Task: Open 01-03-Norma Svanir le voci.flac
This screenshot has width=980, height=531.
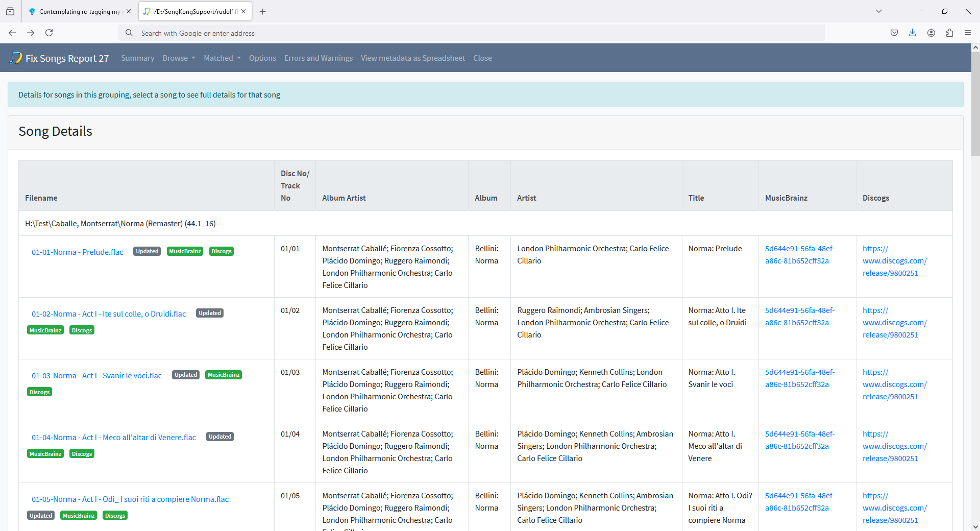Action: 96,376
